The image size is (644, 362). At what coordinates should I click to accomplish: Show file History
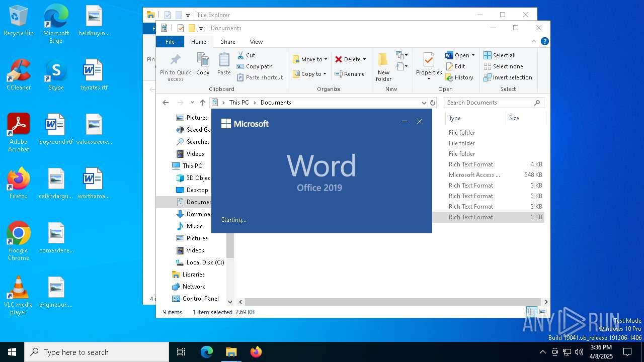click(459, 77)
